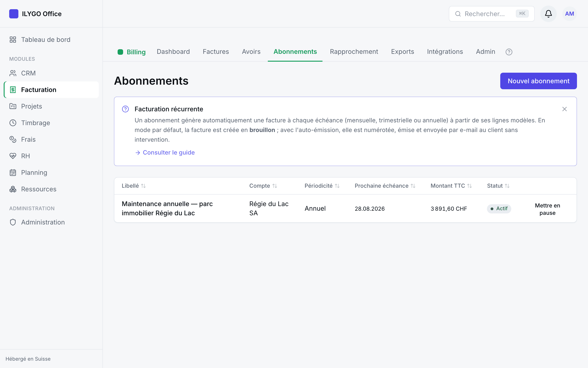The image size is (588, 368).
Task: Click the Projets folder icon
Action: click(13, 106)
